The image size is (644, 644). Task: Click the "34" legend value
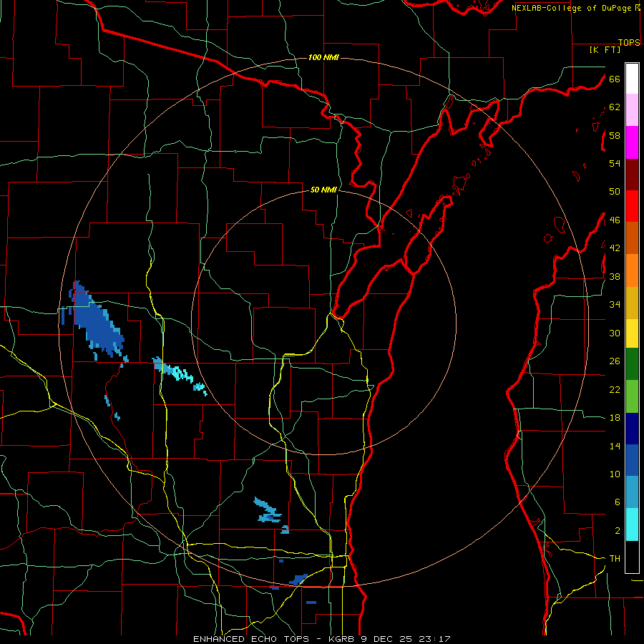coord(615,305)
